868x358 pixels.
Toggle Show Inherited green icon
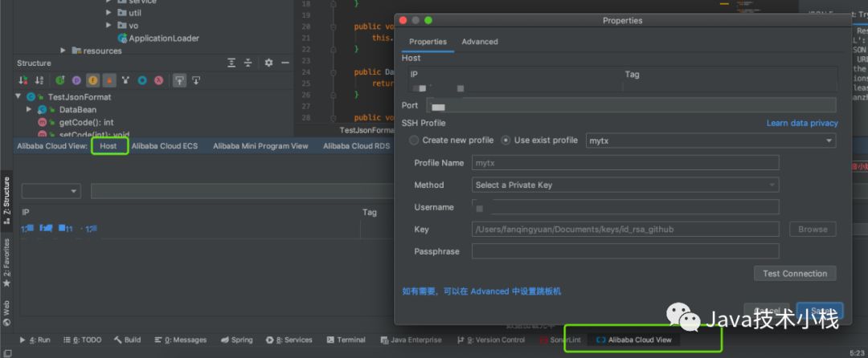tap(59, 80)
